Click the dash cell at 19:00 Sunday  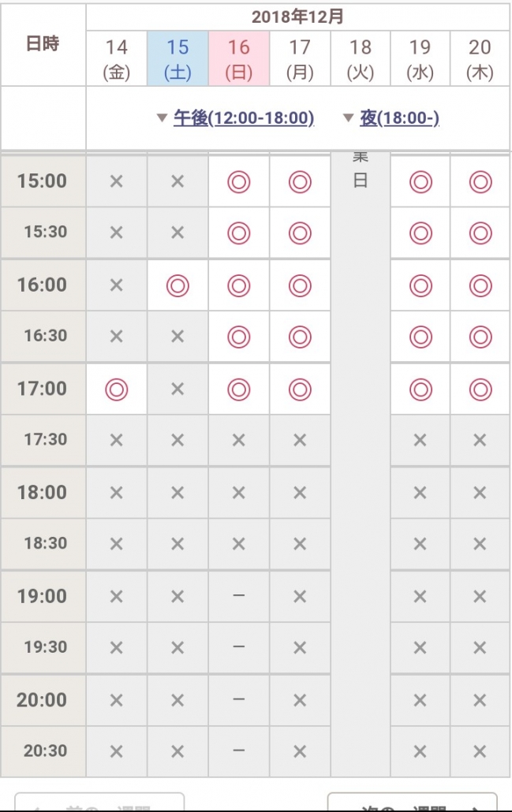pyautogui.click(x=239, y=596)
